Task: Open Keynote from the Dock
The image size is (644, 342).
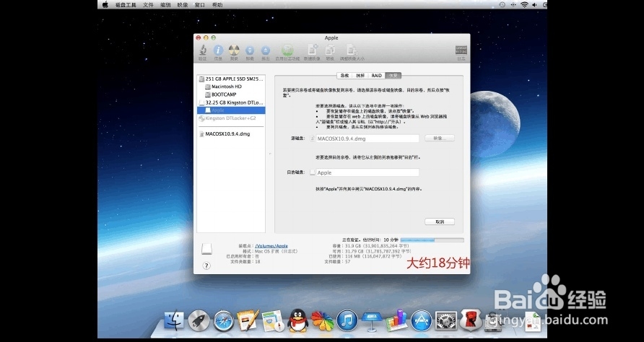Action: [x=371, y=320]
